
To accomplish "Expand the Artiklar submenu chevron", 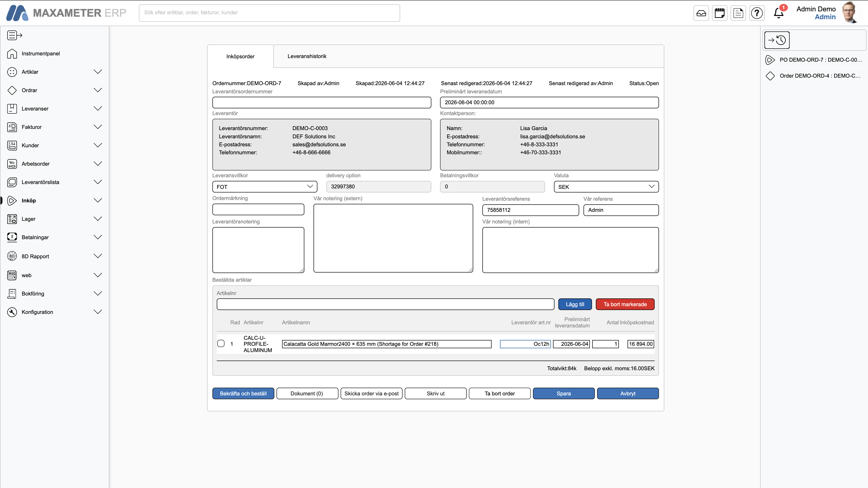I will (x=98, y=72).
